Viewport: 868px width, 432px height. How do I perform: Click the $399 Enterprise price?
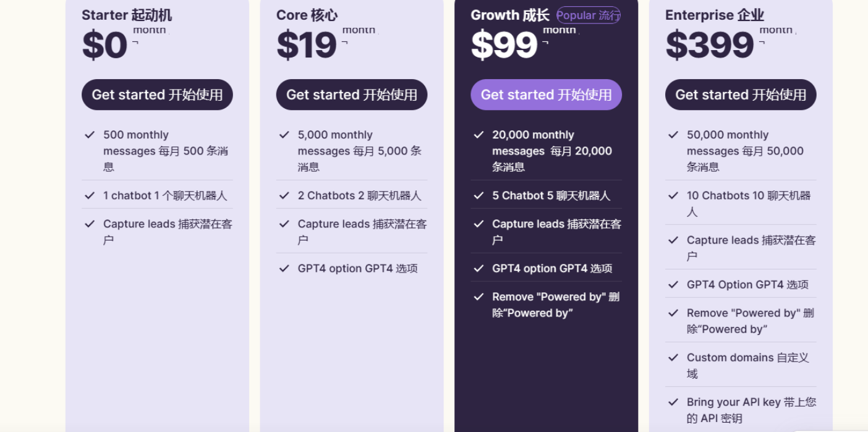[709, 45]
